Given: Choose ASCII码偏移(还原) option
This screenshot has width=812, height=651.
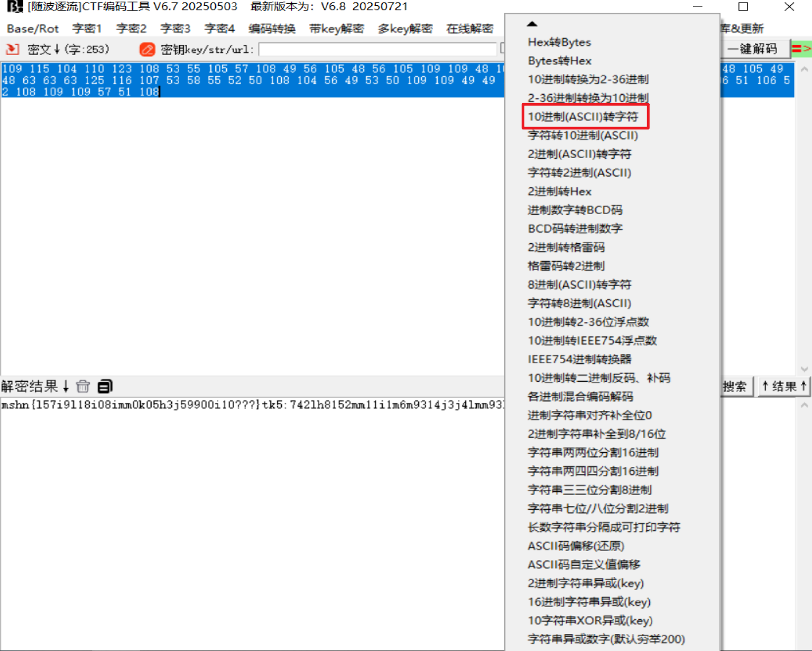Looking at the screenshot, I should (576, 546).
